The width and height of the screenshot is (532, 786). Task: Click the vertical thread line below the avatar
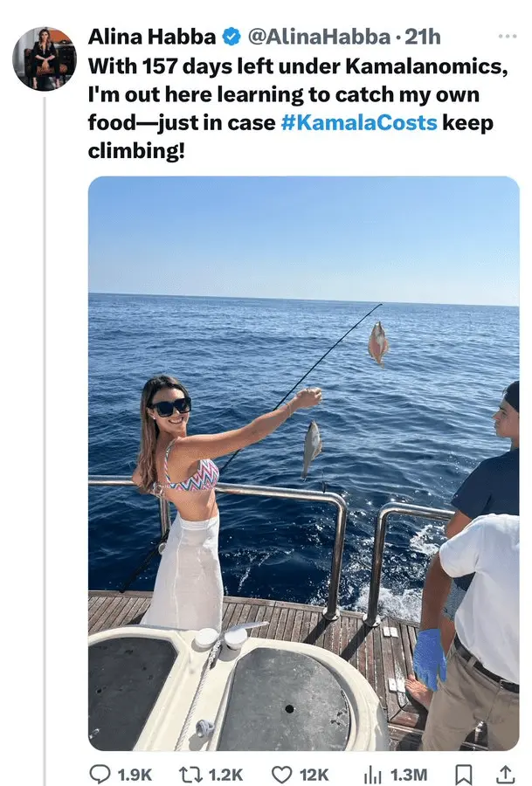click(x=45, y=437)
